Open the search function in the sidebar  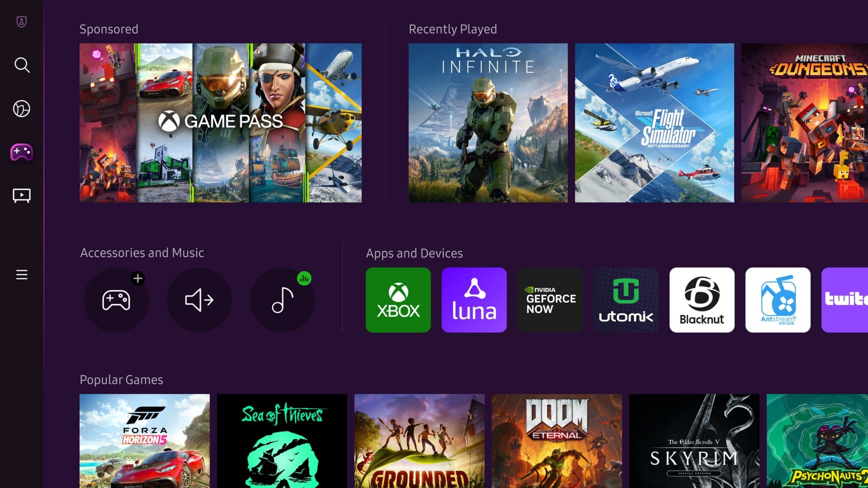click(x=22, y=65)
